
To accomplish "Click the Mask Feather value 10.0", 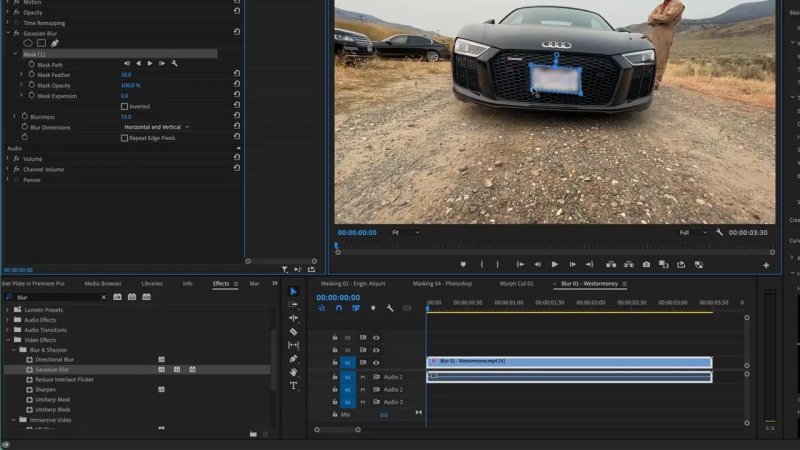I will click(x=126, y=74).
